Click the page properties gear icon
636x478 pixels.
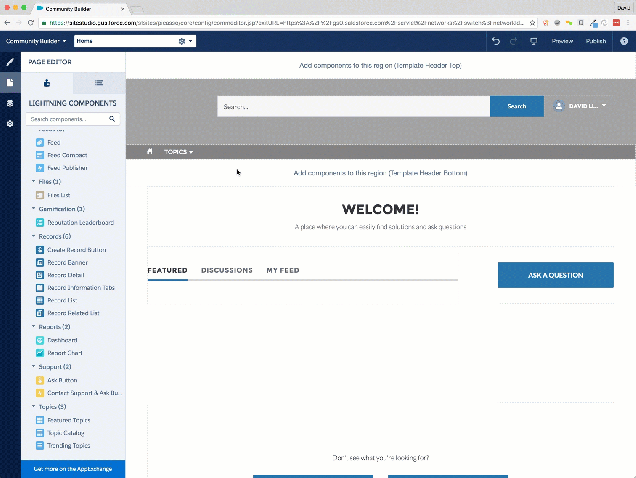[182, 41]
